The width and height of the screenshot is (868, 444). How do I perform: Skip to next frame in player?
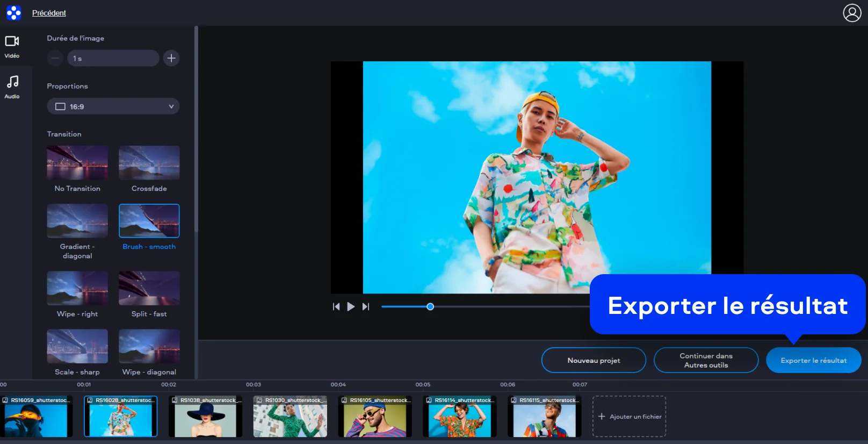pyautogui.click(x=366, y=307)
